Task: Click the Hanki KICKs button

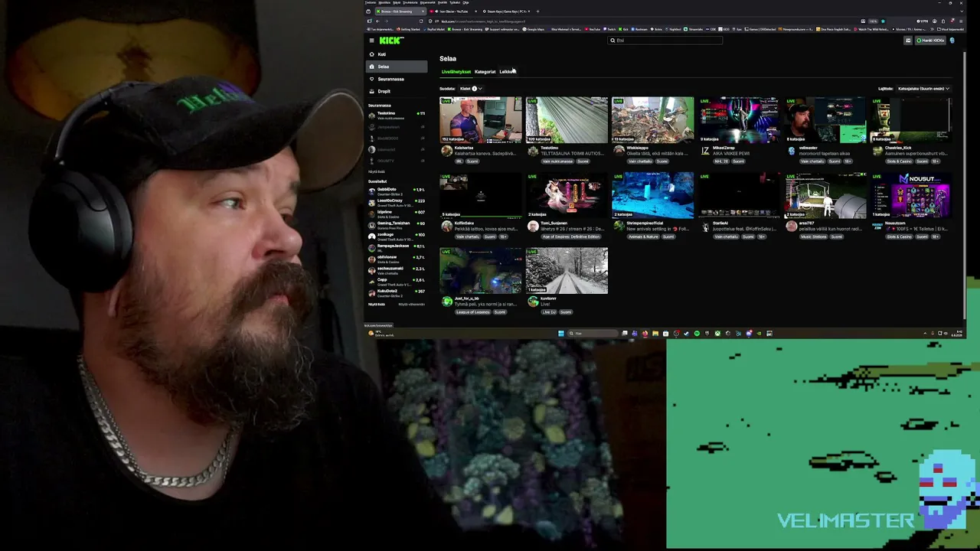Action: (930, 41)
